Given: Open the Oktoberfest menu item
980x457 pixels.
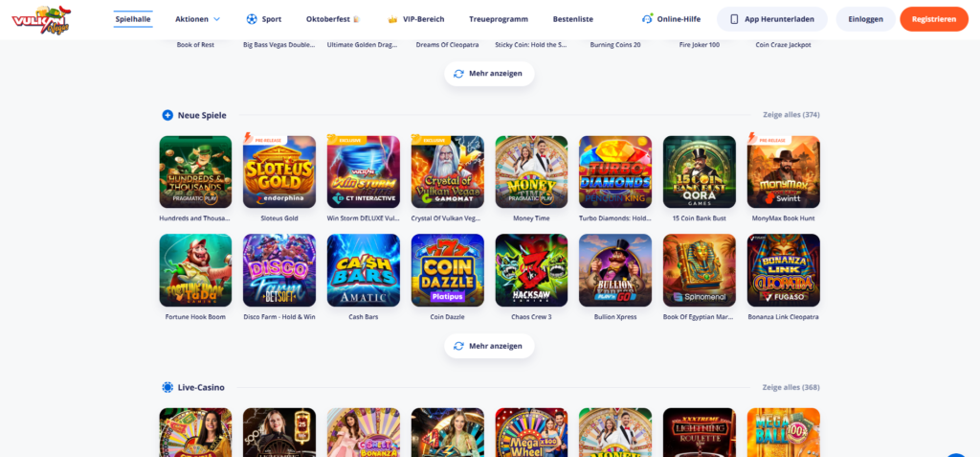Looking at the screenshot, I should pos(333,19).
